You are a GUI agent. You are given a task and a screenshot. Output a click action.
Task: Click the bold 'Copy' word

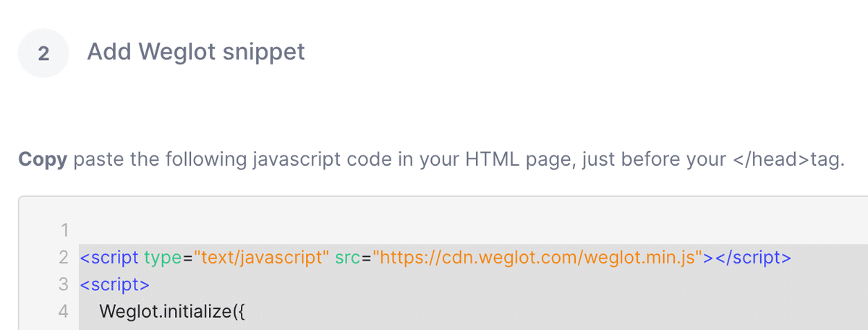coord(43,160)
